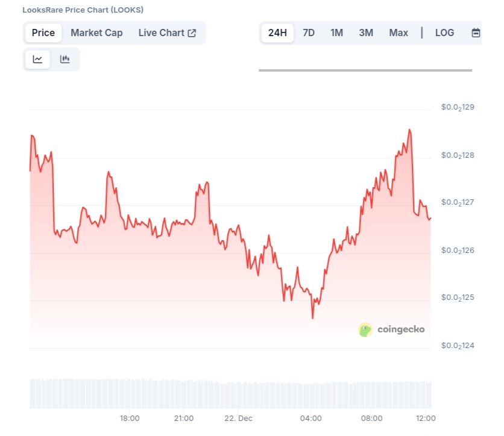Open the calendar date range picker

tap(476, 33)
